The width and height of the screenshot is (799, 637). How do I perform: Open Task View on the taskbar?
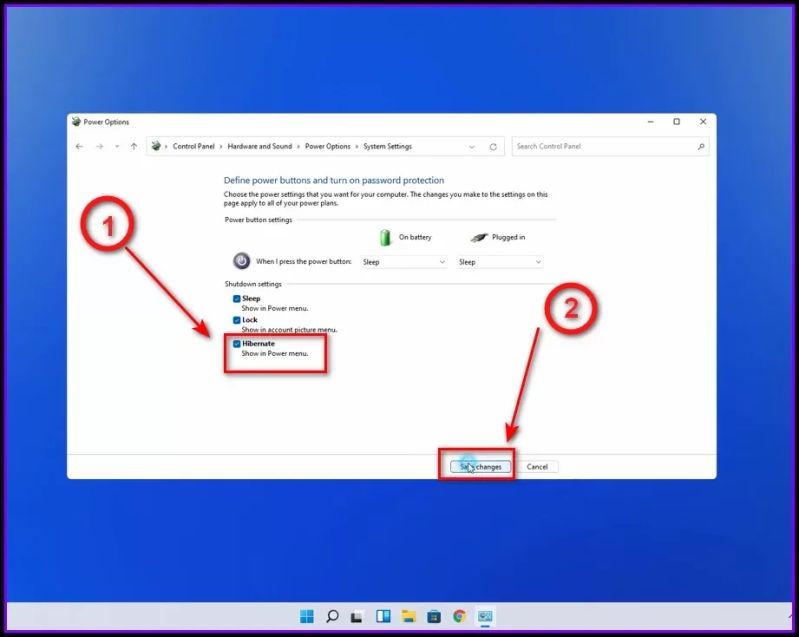click(x=357, y=617)
